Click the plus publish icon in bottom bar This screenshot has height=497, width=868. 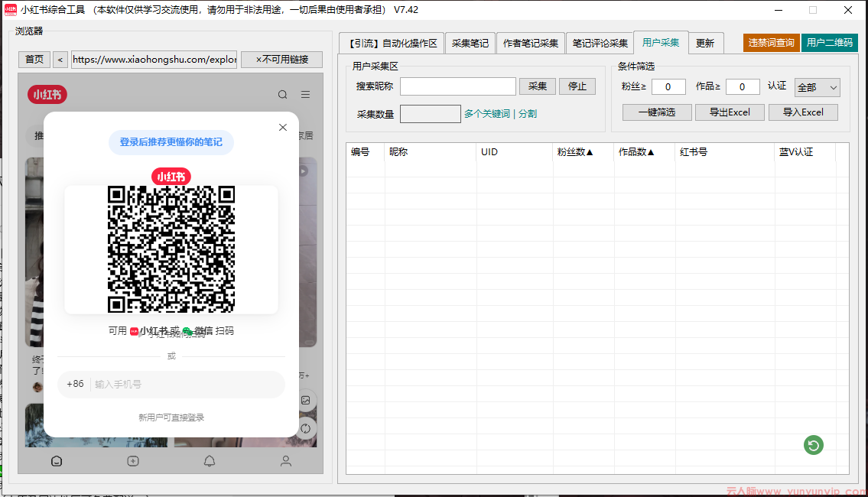133,461
